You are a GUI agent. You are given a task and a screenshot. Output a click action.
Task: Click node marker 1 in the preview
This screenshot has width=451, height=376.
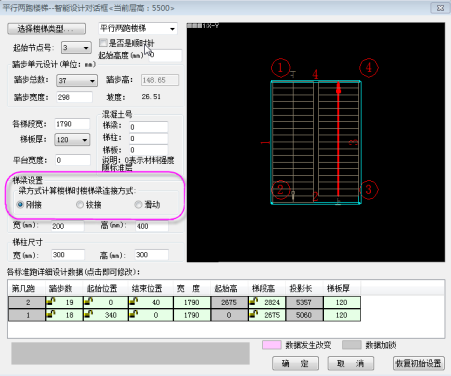coord(280,68)
